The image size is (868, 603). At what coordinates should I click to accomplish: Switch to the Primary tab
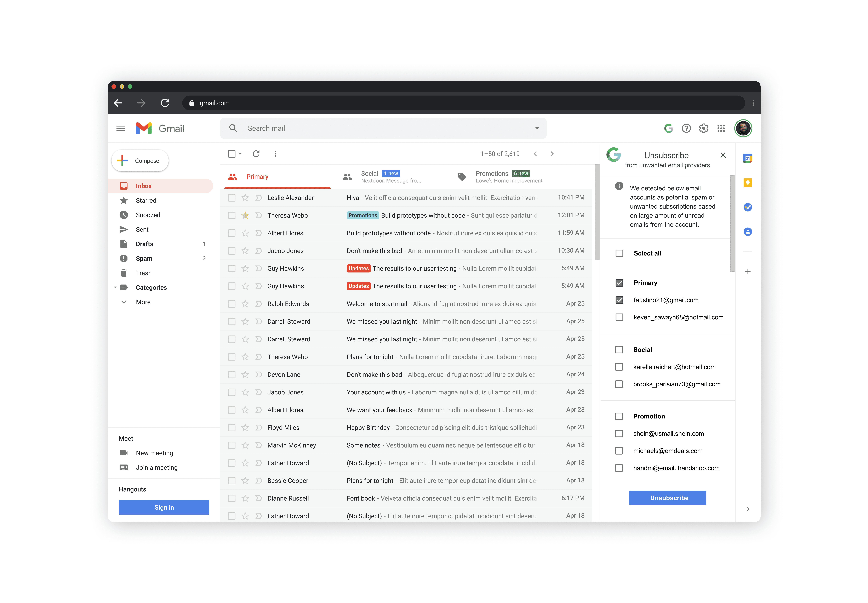click(x=278, y=177)
